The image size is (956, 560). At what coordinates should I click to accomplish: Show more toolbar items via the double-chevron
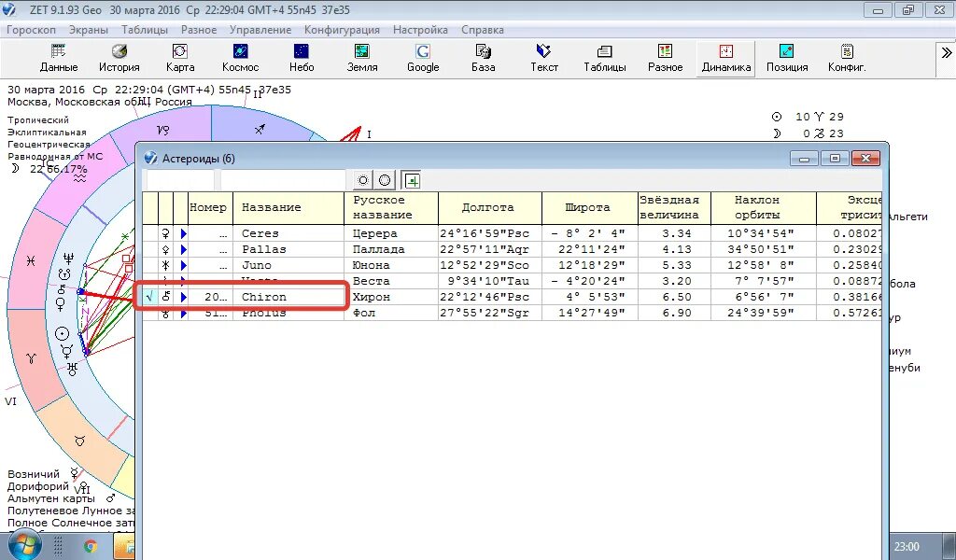coord(947,53)
